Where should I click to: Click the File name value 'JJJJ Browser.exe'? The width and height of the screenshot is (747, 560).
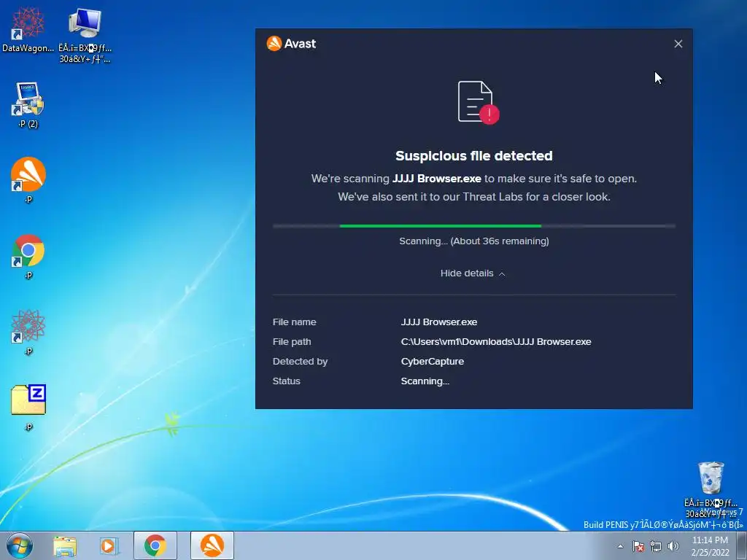tap(438, 322)
